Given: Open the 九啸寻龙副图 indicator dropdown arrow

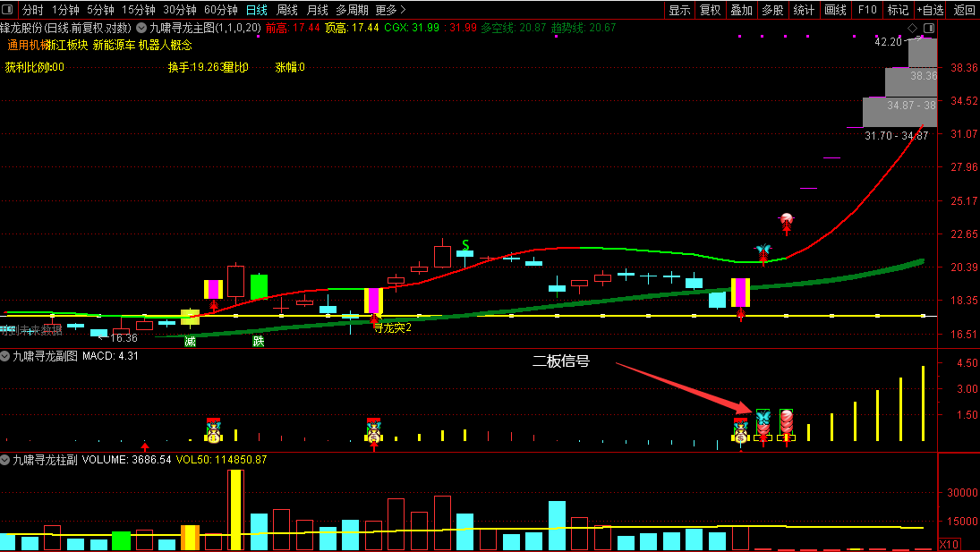Looking at the screenshot, I should pos(5,356).
